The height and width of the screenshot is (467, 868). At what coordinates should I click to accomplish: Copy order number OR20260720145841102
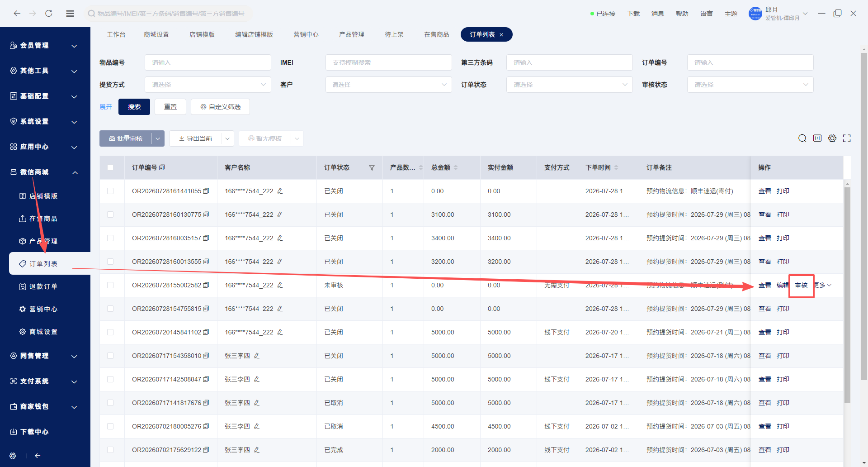coord(206,332)
